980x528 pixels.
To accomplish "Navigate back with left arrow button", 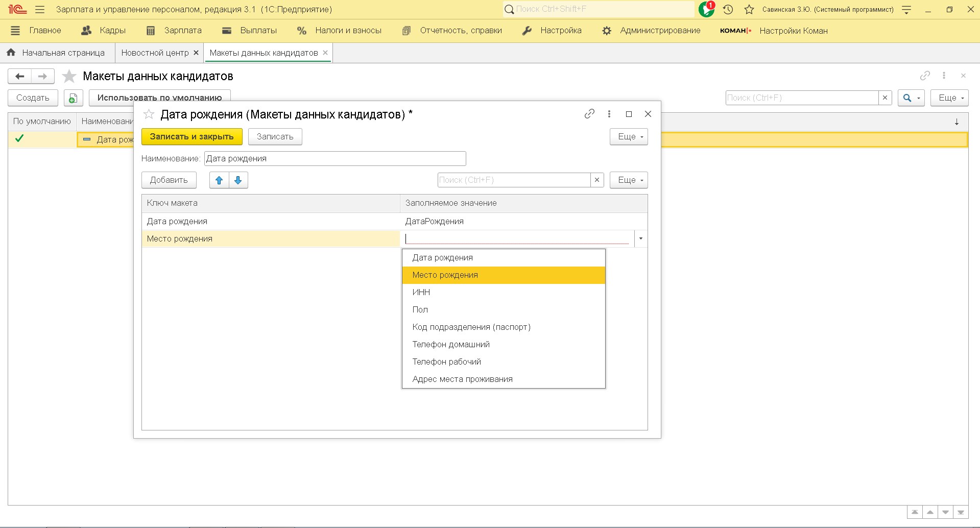I will (x=20, y=77).
